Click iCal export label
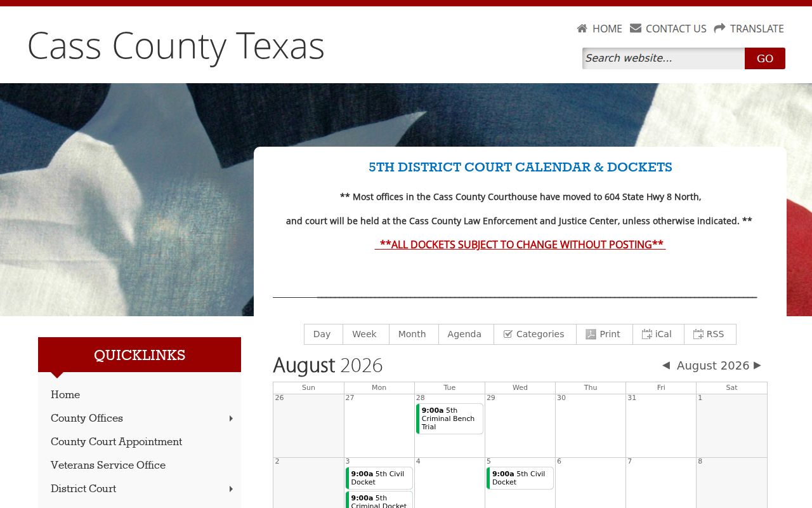 click(664, 334)
